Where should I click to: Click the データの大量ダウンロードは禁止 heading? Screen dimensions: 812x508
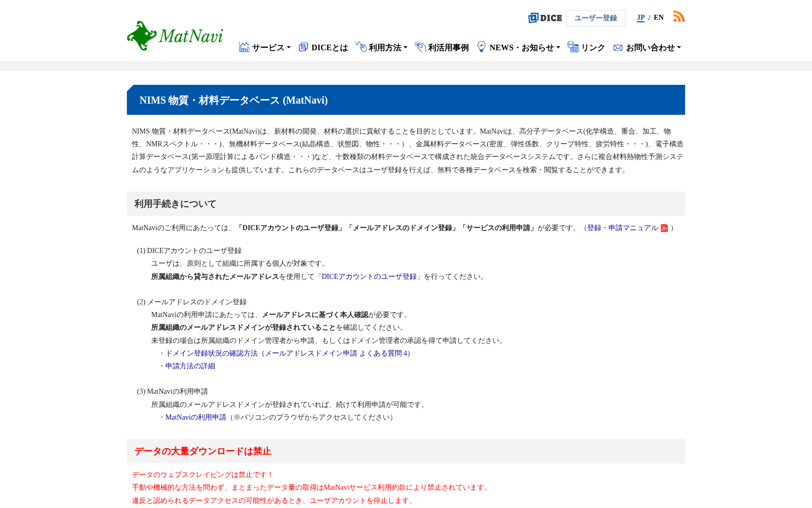pos(202,451)
